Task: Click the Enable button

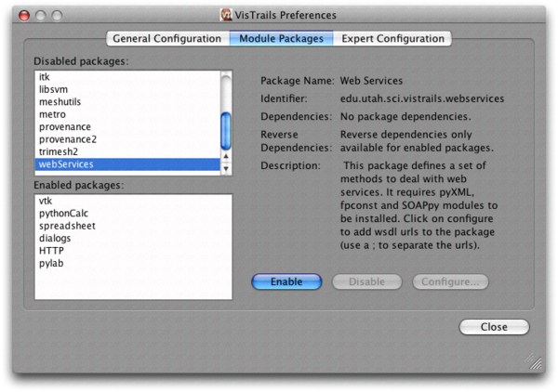Action: pyautogui.click(x=286, y=281)
